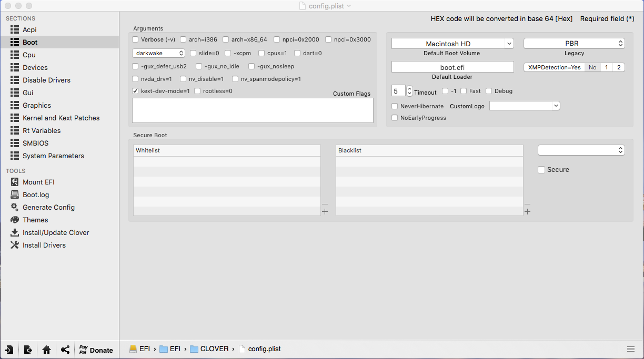Screen dimensions: 644x359
Task: Add a Blacklist entry with plus
Action: [x=527, y=211]
